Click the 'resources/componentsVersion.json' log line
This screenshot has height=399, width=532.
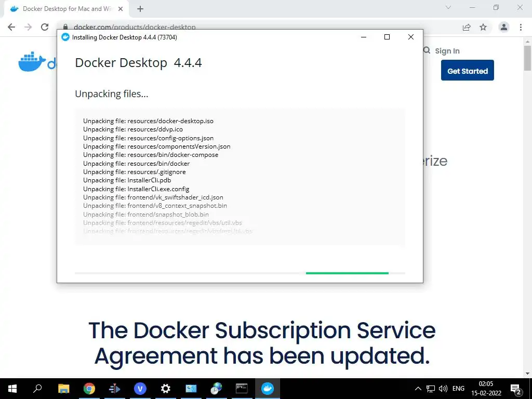[157, 147]
